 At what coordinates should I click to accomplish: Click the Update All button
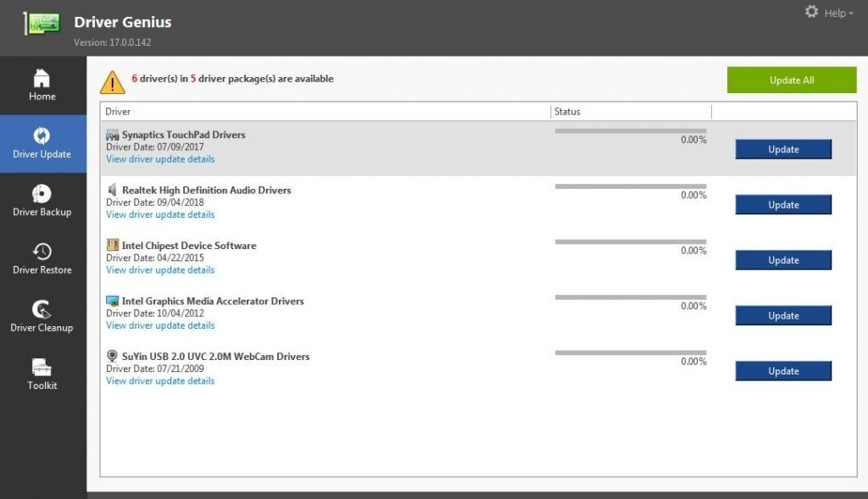[x=791, y=80]
